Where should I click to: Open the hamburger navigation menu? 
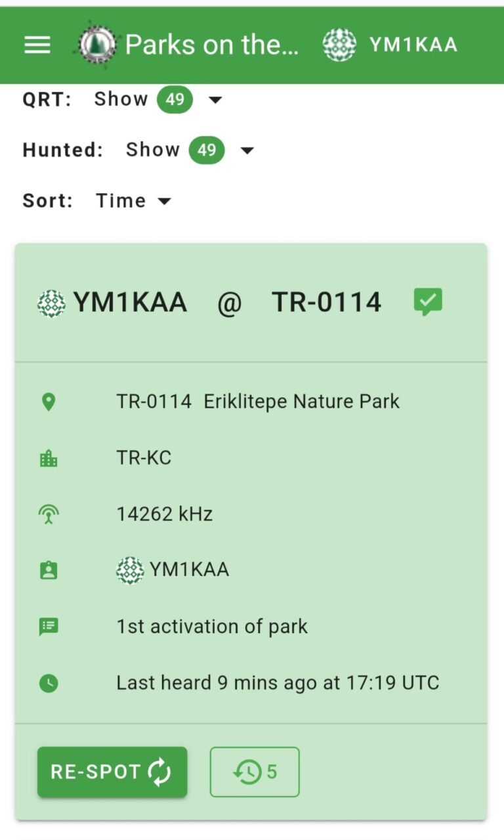point(37,45)
